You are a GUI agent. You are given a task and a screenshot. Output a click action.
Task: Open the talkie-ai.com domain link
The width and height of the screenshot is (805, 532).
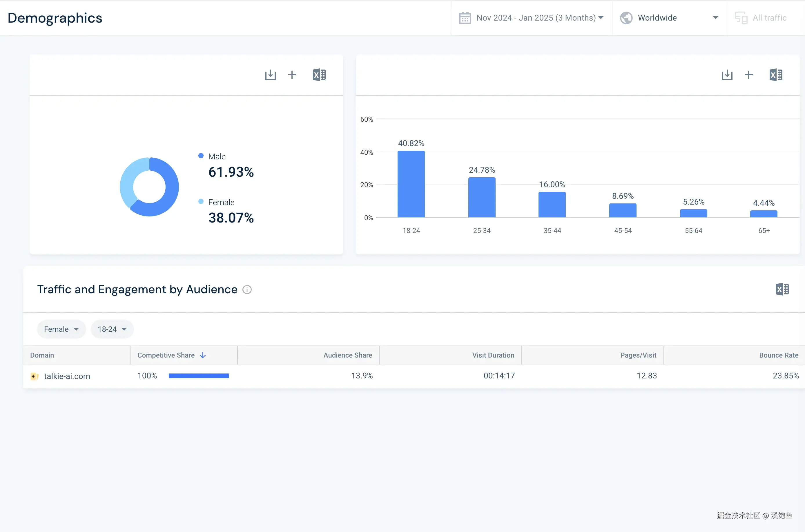(x=67, y=376)
